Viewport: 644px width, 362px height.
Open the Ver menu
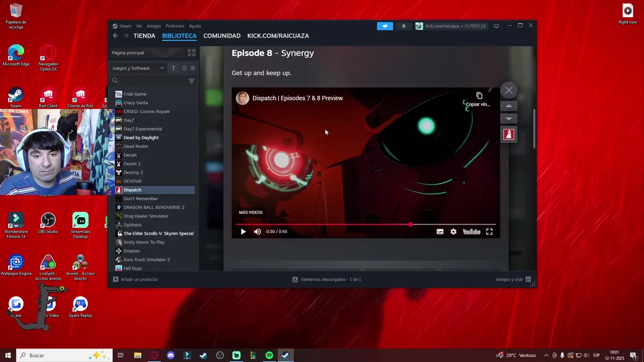click(x=139, y=26)
